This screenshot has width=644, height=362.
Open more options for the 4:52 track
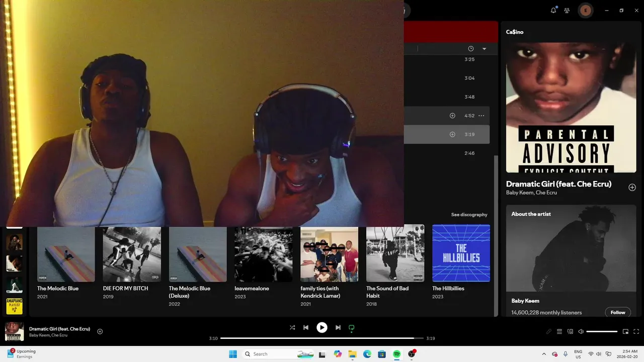click(x=481, y=116)
